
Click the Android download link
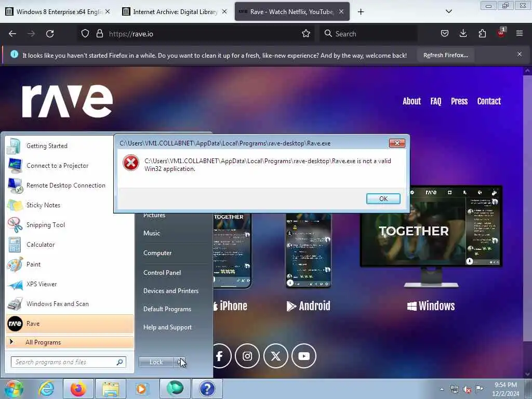coord(309,306)
